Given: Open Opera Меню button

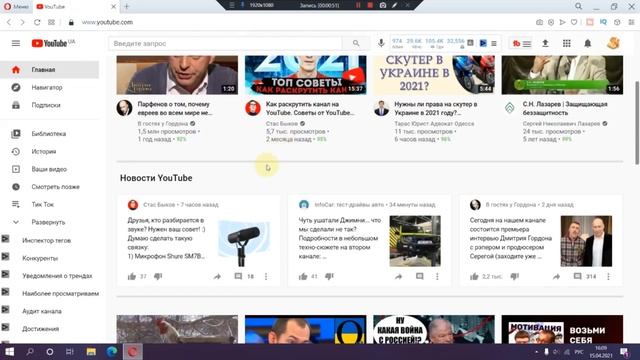Looking at the screenshot, I should click(x=16, y=7).
